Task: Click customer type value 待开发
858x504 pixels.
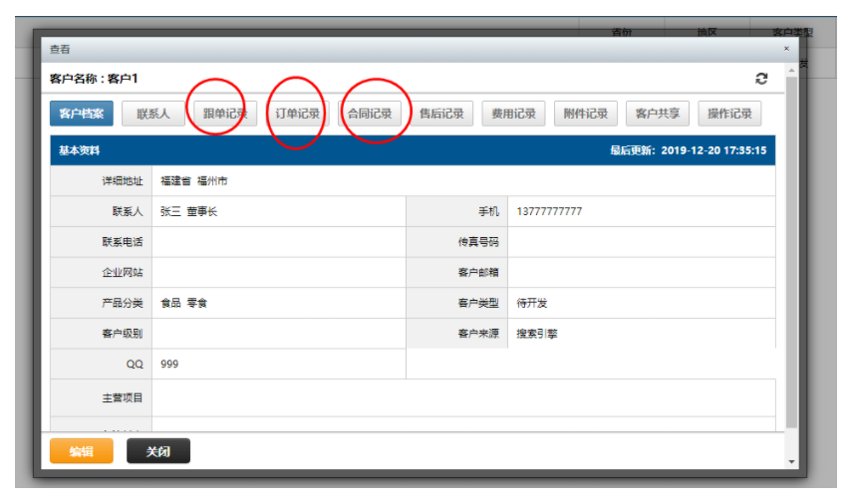Action: pos(532,303)
